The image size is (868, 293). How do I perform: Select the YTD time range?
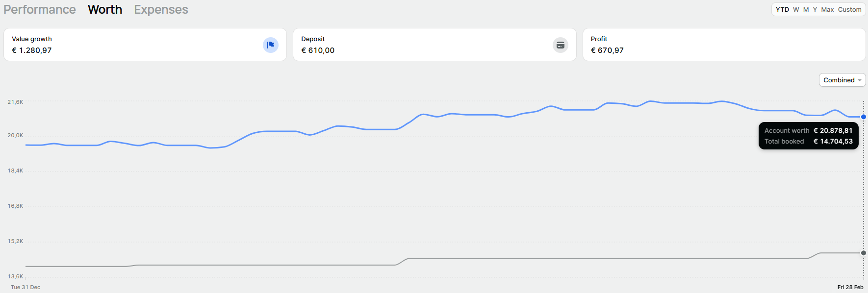point(782,9)
